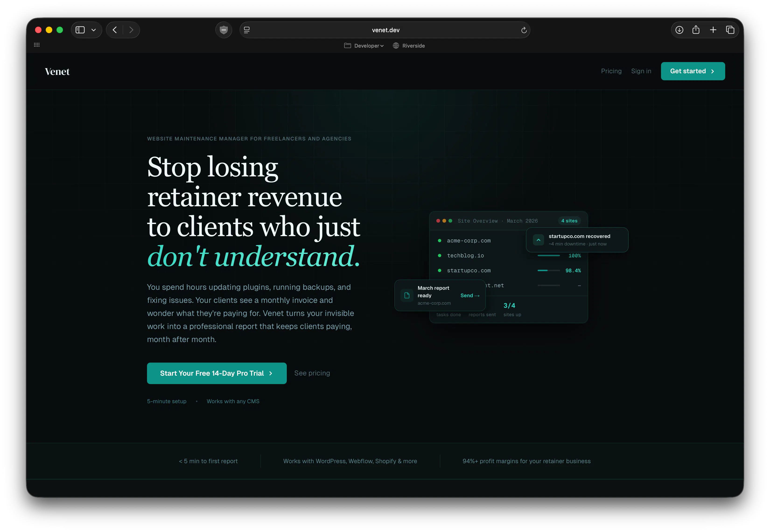Open the page reader menu icon
This screenshot has height=532, width=770.
coord(247,30)
